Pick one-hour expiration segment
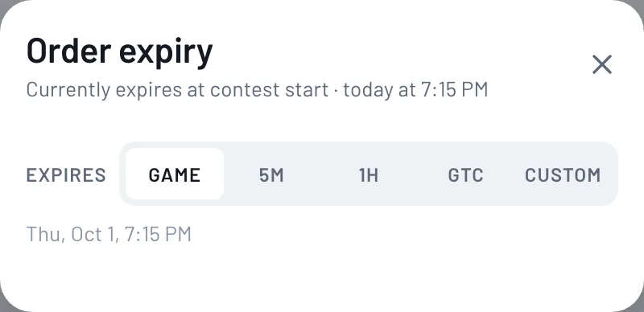The image size is (644, 312). coord(369,174)
